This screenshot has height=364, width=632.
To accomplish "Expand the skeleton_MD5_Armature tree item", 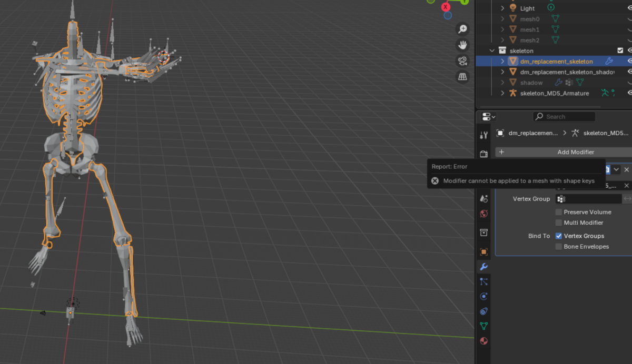I will (502, 93).
